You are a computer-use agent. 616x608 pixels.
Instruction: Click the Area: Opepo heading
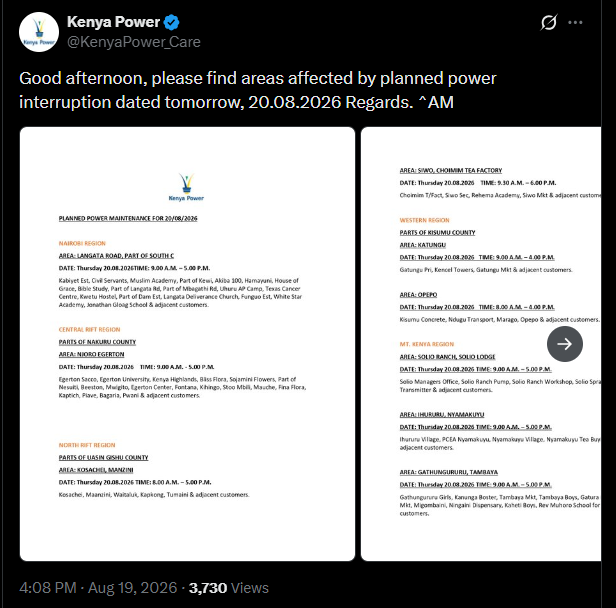point(418,295)
